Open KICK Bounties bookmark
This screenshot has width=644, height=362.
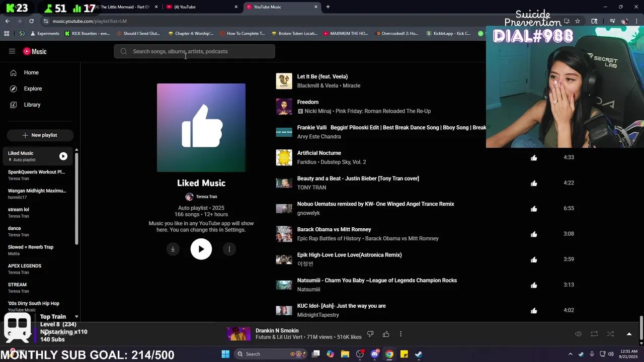[87, 34]
